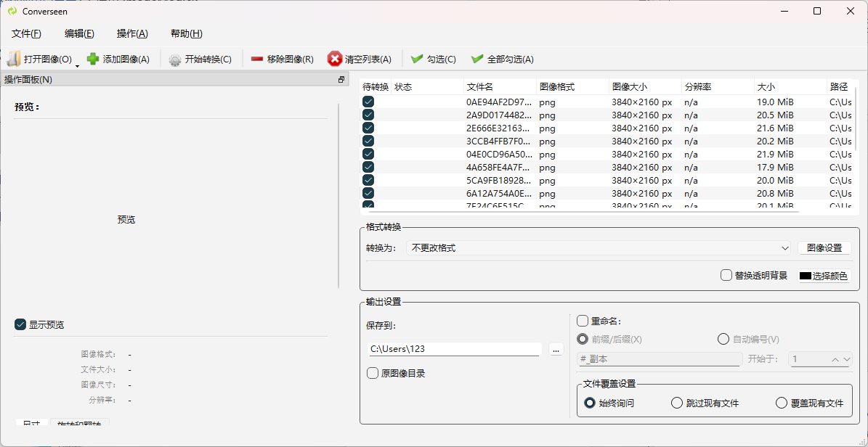Start conversion with the gear icon (开始转换)

175,60
